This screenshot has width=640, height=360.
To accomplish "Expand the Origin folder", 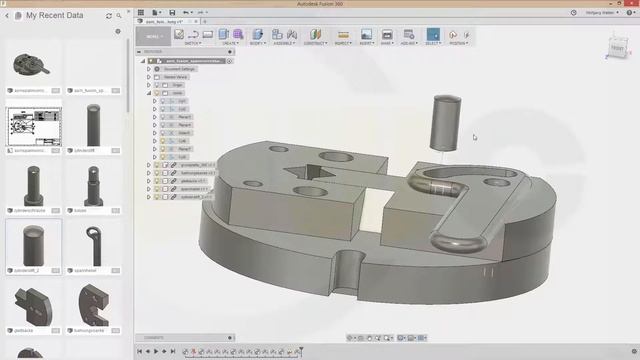I will coord(149,85).
